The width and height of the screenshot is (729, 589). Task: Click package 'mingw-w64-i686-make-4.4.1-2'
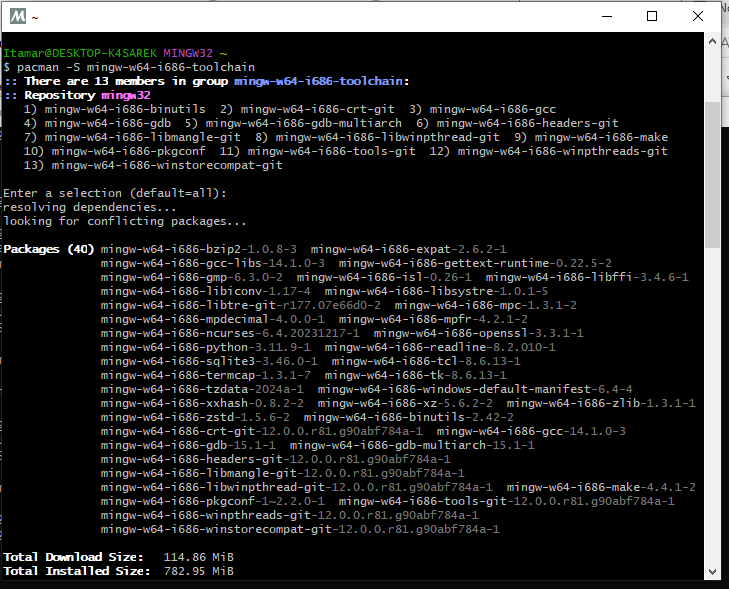pos(601,487)
